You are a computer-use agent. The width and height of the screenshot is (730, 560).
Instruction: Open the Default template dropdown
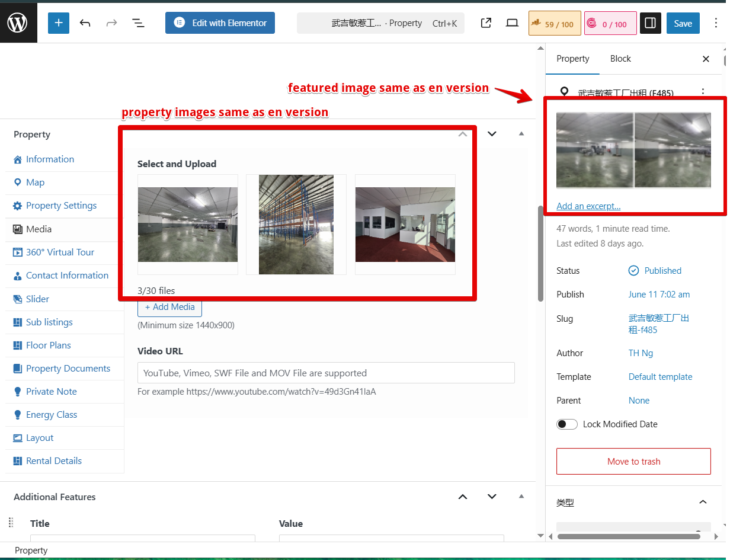click(660, 377)
